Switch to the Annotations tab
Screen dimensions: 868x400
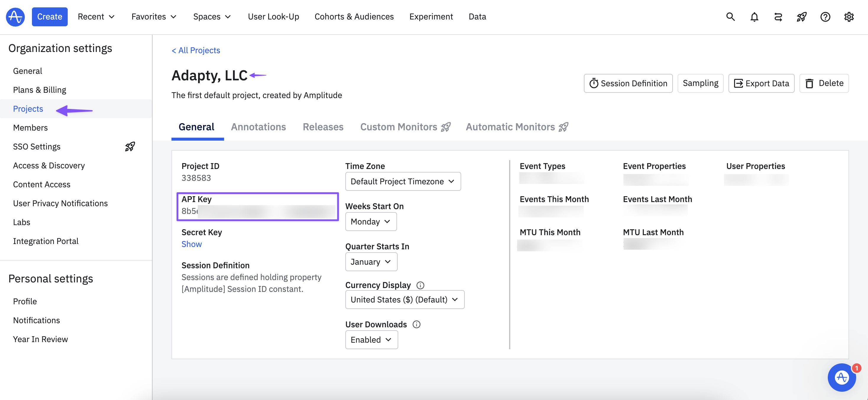pos(258,127)
